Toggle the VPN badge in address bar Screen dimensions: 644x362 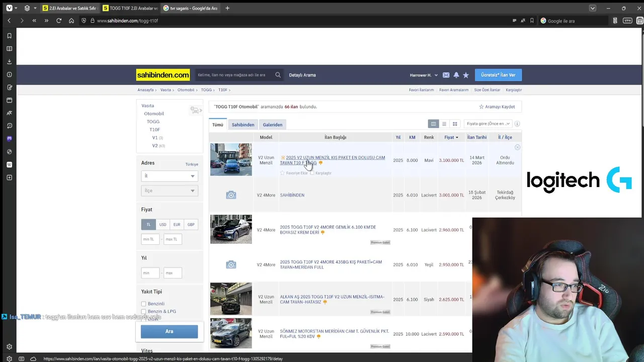click(x=627, y=21)
